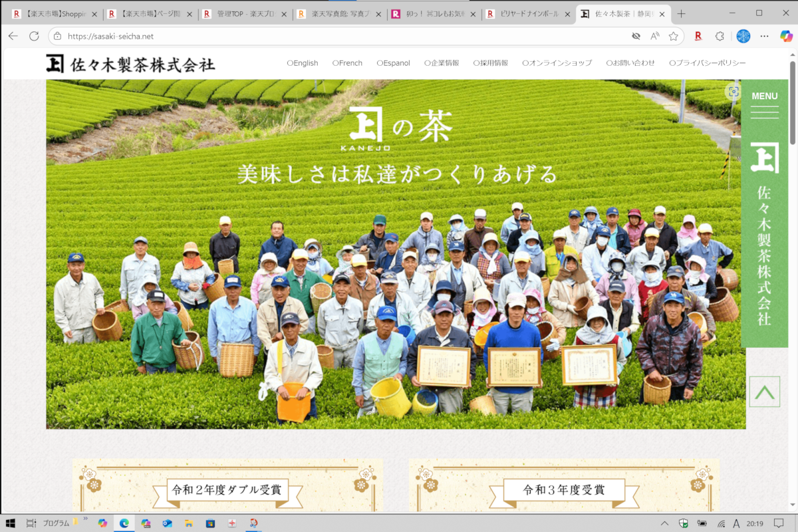Screen dimensions: 798x532
Task: Switch to the 楽天写真館 tab
Action: (x=339, y=14)
